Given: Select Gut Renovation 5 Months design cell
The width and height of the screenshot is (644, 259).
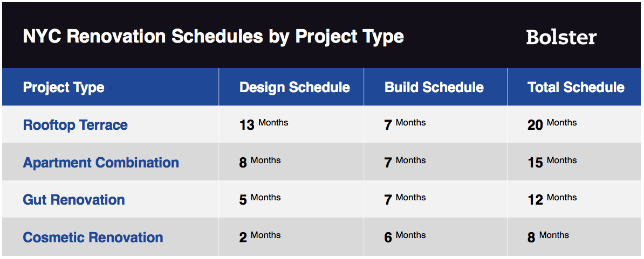Looking at the screenshot, I should tap(291, 199).
